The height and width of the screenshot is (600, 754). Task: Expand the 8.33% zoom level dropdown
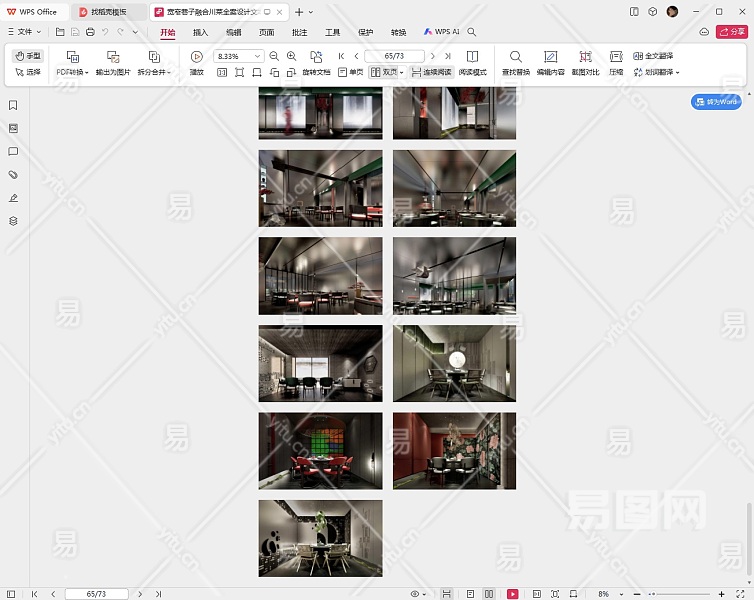258,57
